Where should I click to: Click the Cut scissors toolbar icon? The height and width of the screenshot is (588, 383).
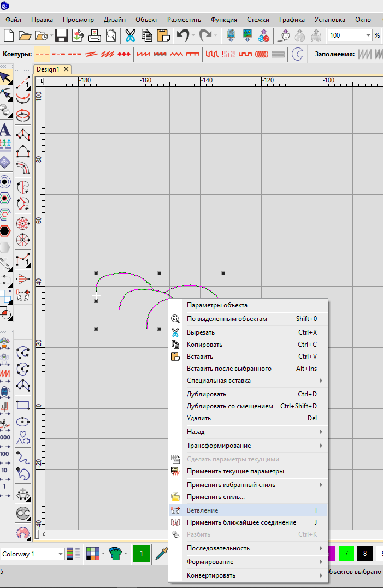pyautogui.click(x=130, y=35)
